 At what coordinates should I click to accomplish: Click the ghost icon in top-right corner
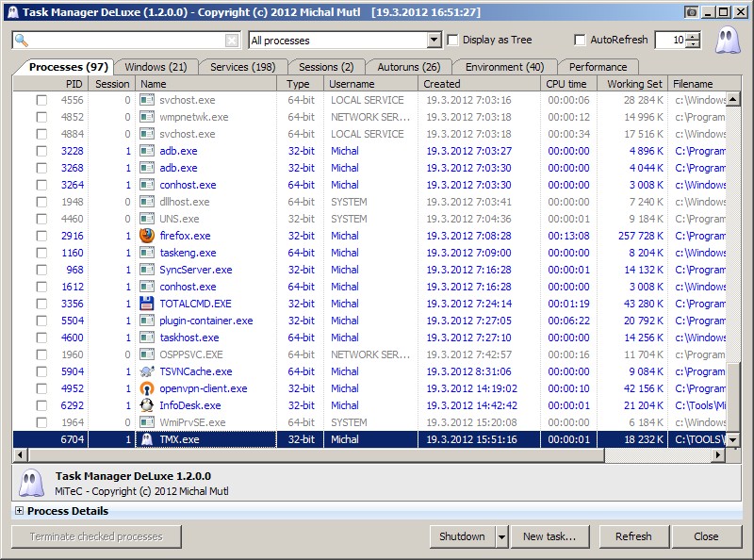(726, 41)
